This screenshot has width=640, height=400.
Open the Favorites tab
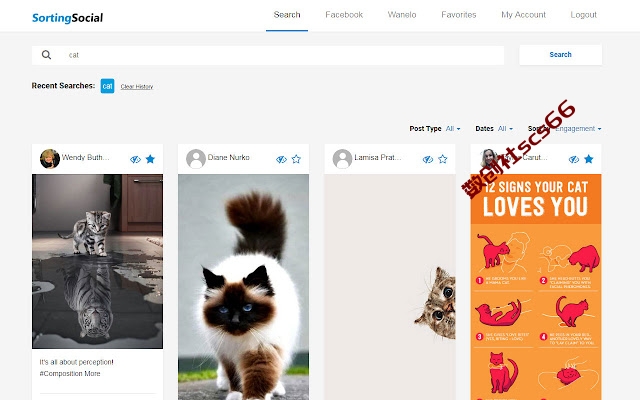(x=459, y=15)
